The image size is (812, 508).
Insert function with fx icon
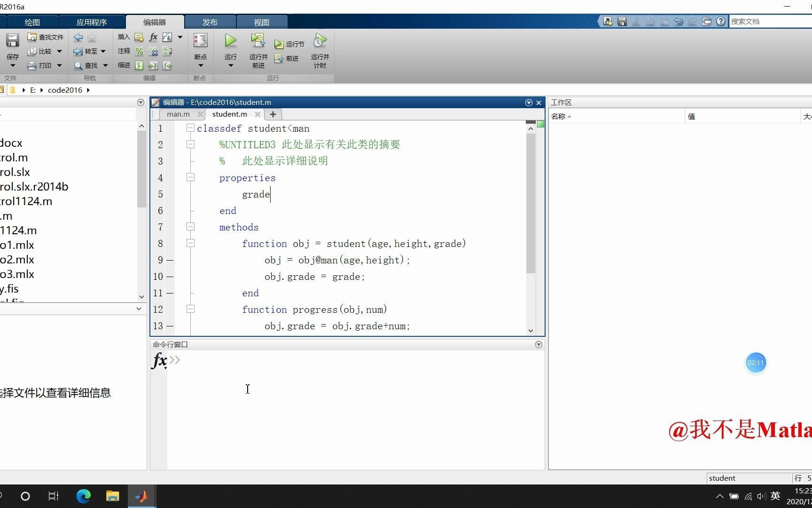coord(153,37)
